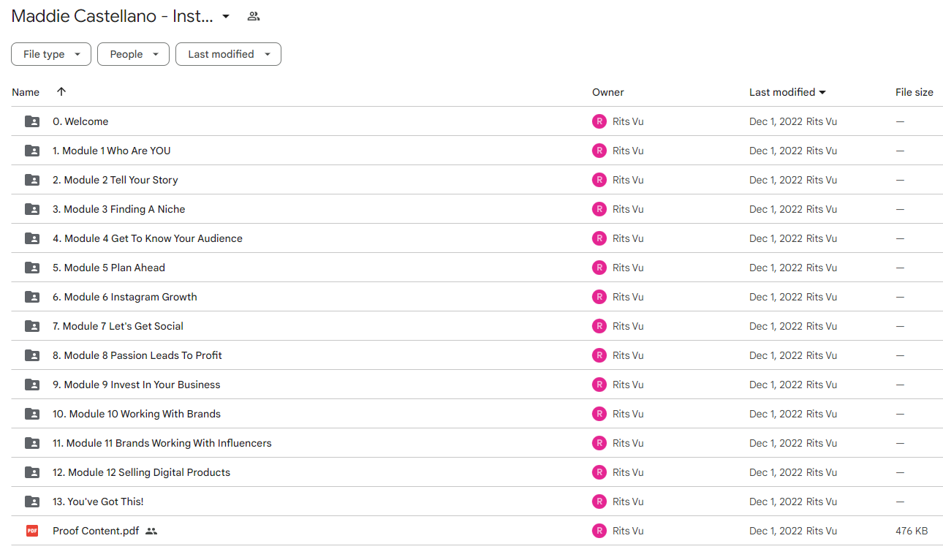Click folder icon for Module 7 Let's Get Social
The width and height of the screenshot is (943, 560).
pyautogui.click(x=32, y=326)
